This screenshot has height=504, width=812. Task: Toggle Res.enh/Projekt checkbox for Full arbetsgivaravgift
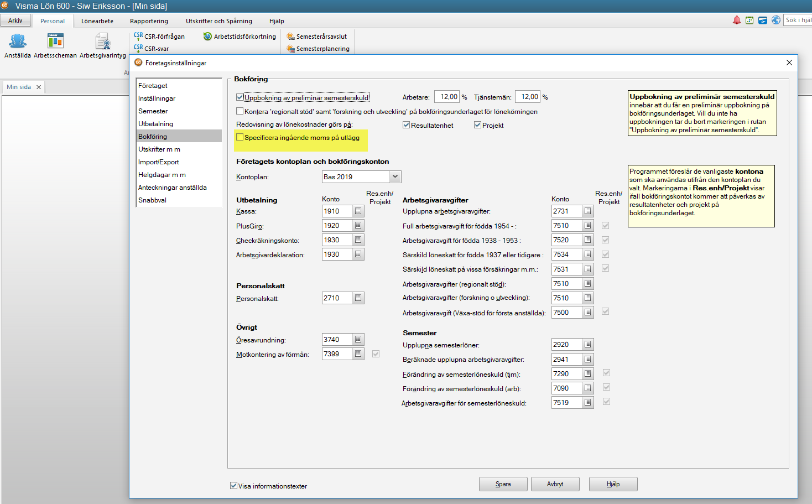(606, 226)
